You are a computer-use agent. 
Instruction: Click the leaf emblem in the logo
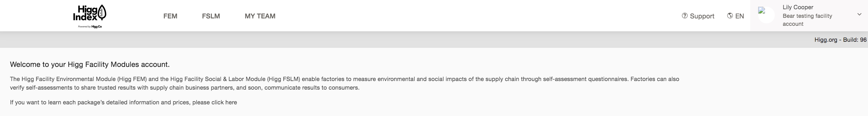pos(102,12)
